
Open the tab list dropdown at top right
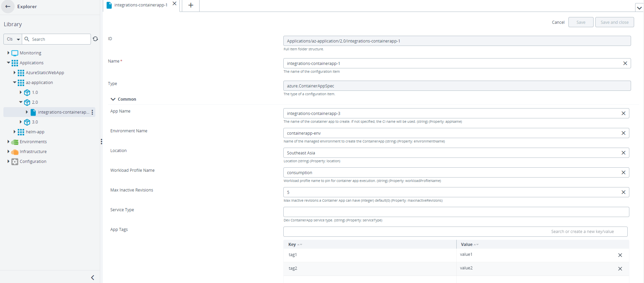pyautogui.click(x=639, y=7)
